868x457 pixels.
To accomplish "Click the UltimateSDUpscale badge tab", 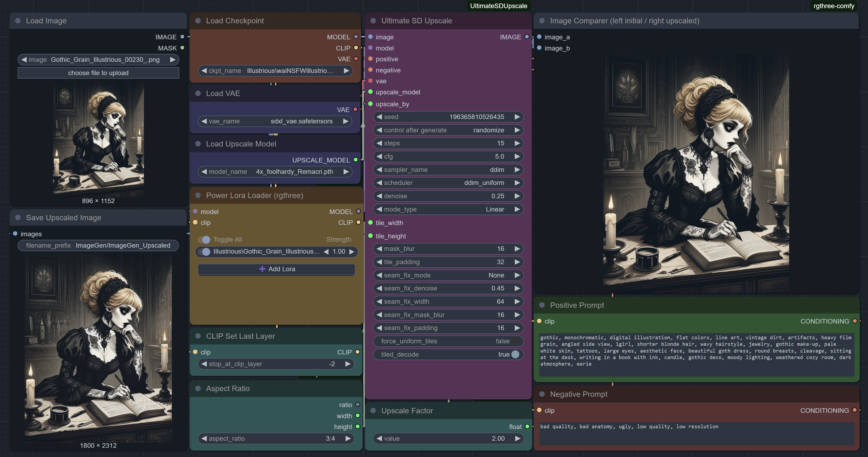I will (498, 6).
